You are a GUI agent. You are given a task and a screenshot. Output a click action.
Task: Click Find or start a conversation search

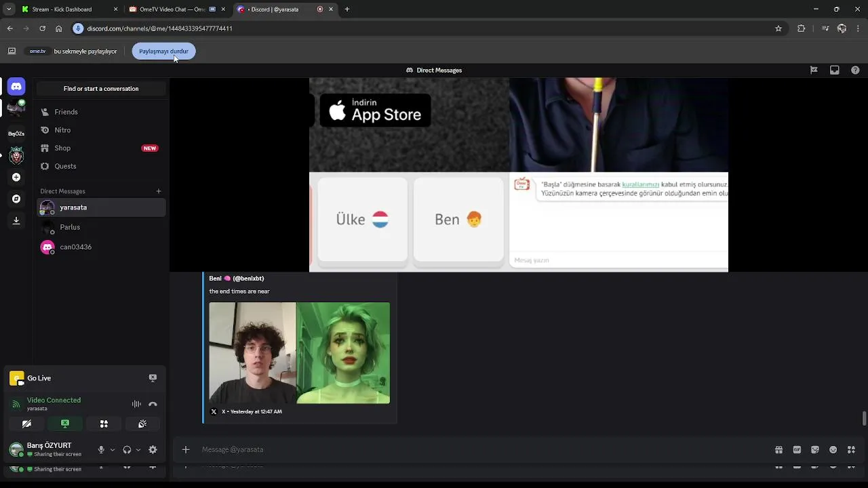pyautogui.click(x=101, y=89)
